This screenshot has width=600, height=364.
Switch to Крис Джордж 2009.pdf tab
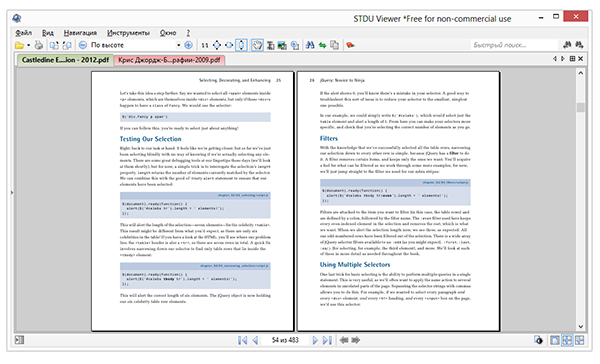tap(169, 60)
